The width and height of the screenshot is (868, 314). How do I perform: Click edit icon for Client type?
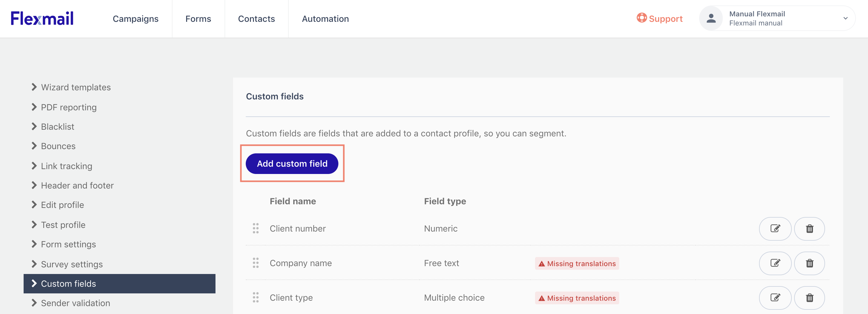tap(775, 297)
